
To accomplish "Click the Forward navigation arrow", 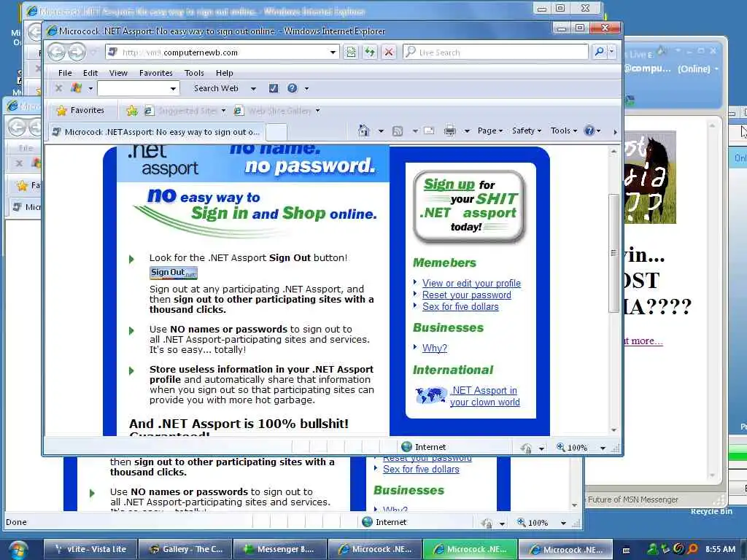I will click(76, 52).
